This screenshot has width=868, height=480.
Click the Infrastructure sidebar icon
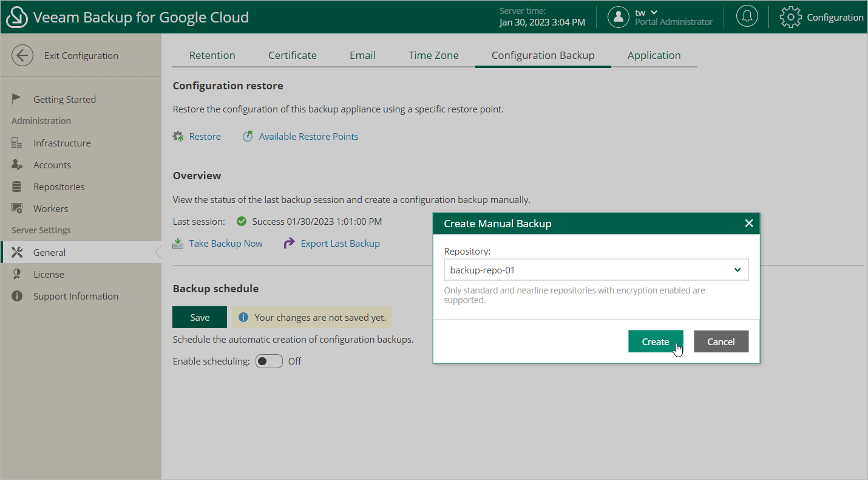[x=17, y=143]
